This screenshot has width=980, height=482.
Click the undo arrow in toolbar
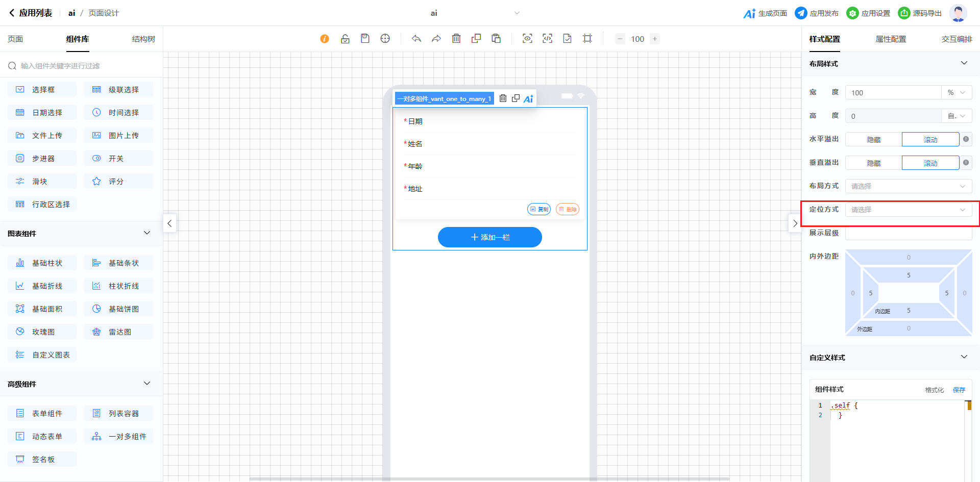point(416,39)
